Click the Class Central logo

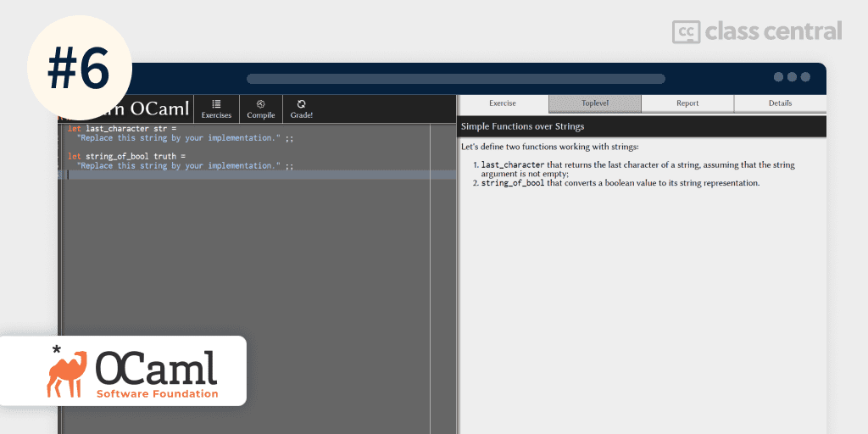[x=756, y=31]
